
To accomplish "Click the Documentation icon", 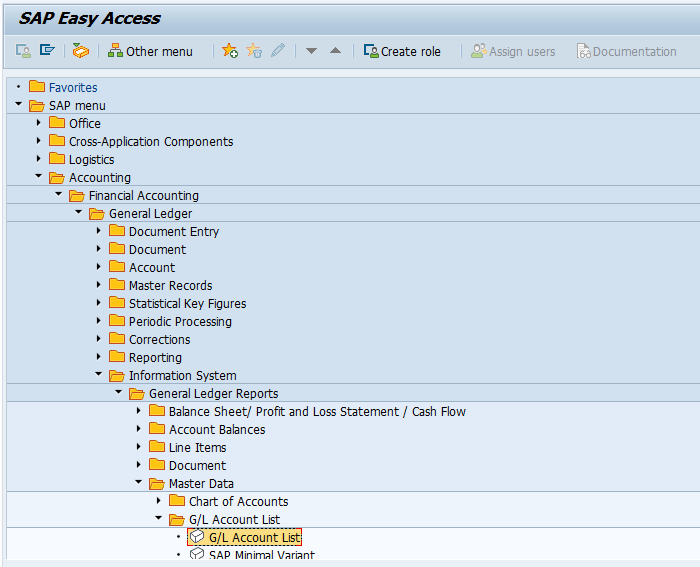I will click(583, 51).
